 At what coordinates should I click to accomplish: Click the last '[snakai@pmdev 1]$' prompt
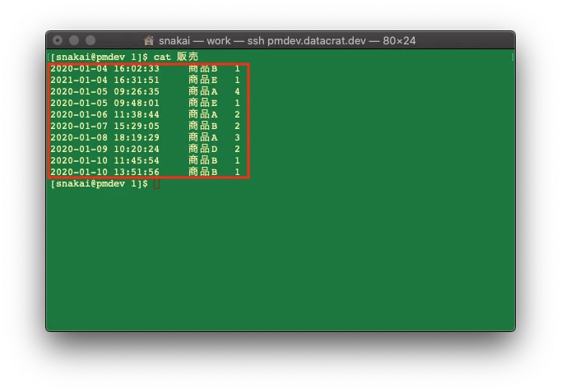click(x=99, y=183)
